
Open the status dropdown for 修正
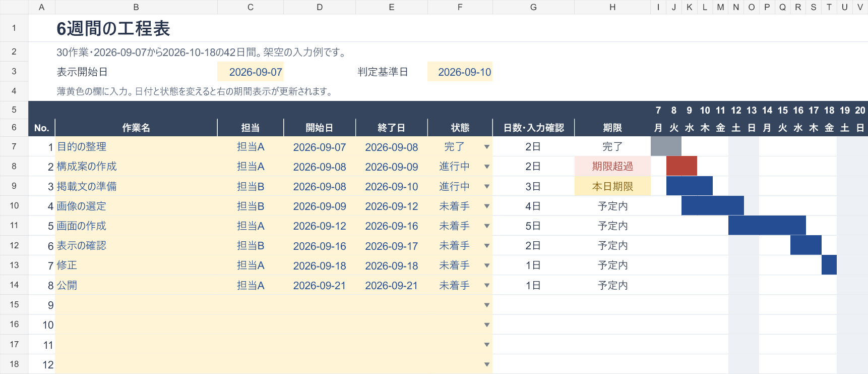(x=486, y=265)
